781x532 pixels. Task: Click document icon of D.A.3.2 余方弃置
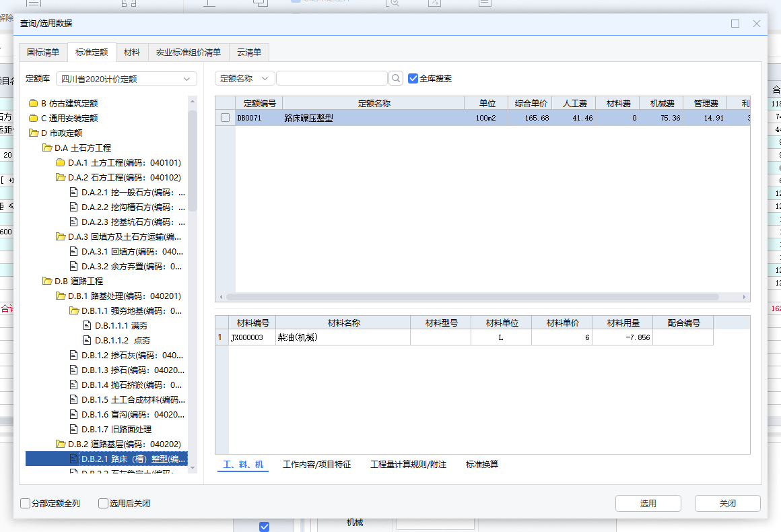click(x=73, y=267)
